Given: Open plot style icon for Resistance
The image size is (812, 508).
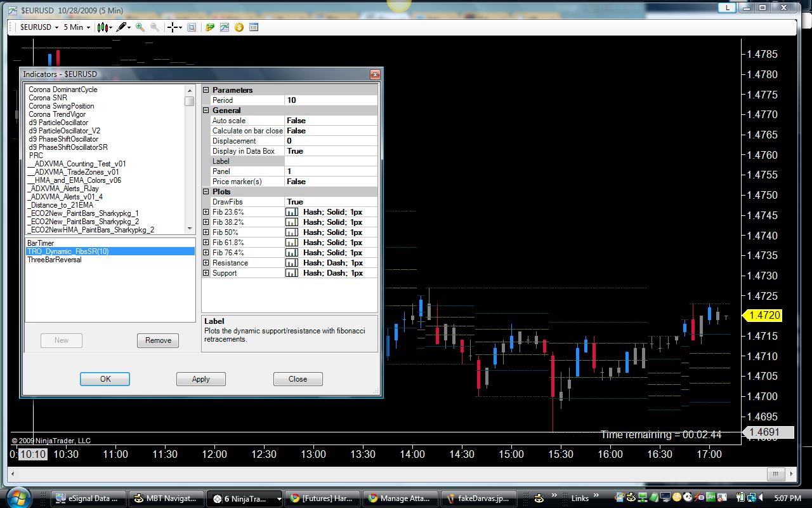Looking at the screenshot, I should click(x=292, y=263).
